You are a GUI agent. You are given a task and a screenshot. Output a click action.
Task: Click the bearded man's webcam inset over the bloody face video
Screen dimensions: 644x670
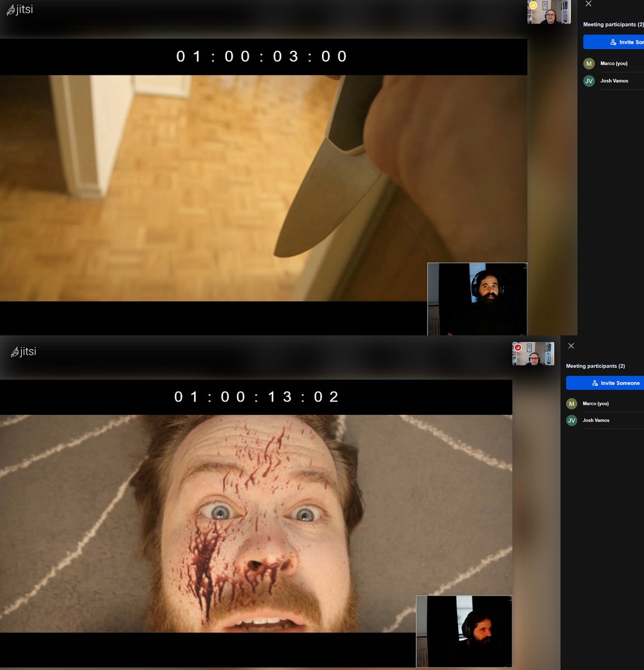[464, 631]
